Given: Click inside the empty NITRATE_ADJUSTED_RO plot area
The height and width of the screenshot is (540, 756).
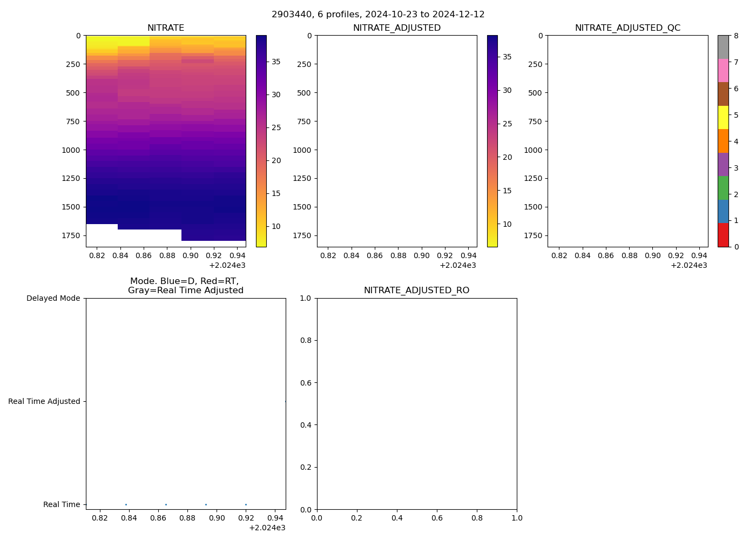Looking at the screenshot, I should pyautogui.click(x=416, y=403).
